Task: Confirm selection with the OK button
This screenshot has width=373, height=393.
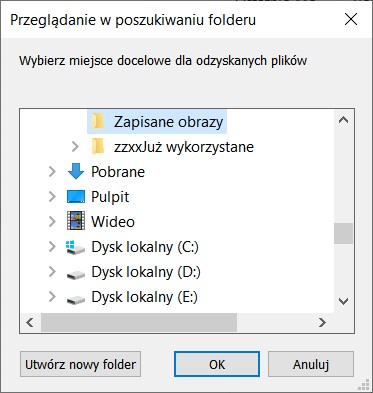Action: (217, 364)
